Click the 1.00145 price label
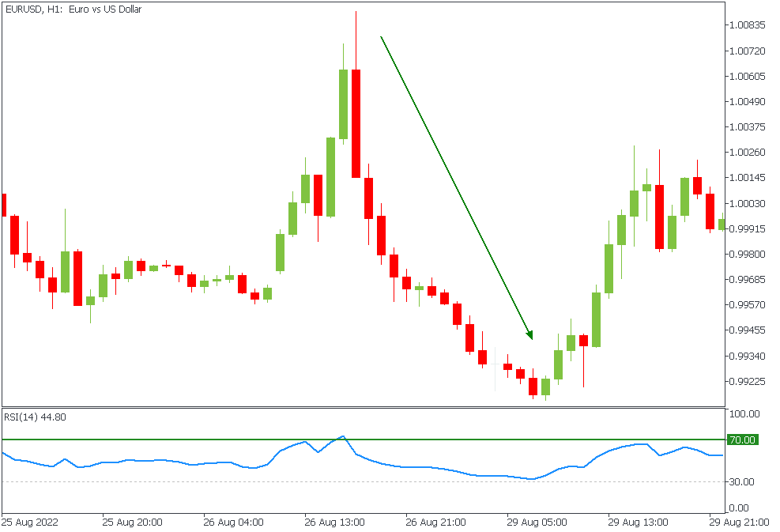The width and height of the screenshot is (780, 532). [747, 178]
